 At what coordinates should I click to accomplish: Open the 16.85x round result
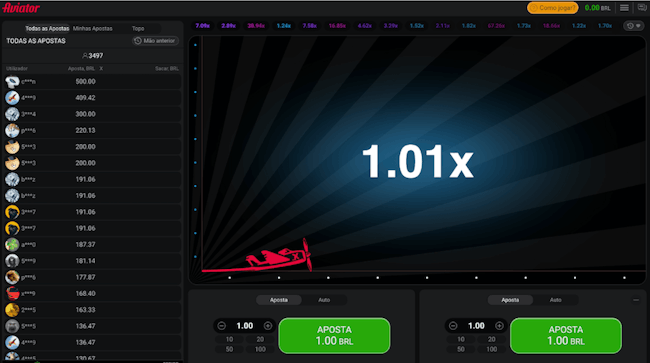(x=337, y=26)
